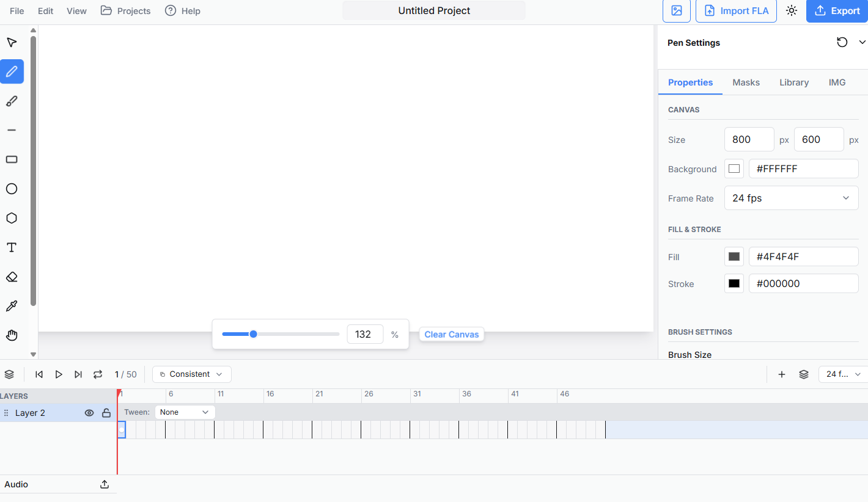Select the Line tool
Viewport: 868px width, 502px height.
point(12,130)
